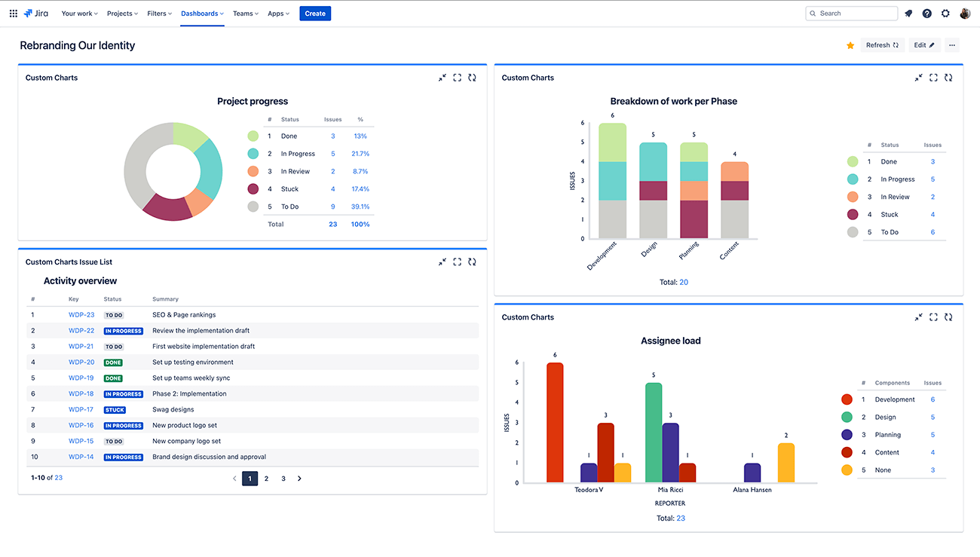
Task: Open the Help question mark icon
Action: tap(926, 13)
